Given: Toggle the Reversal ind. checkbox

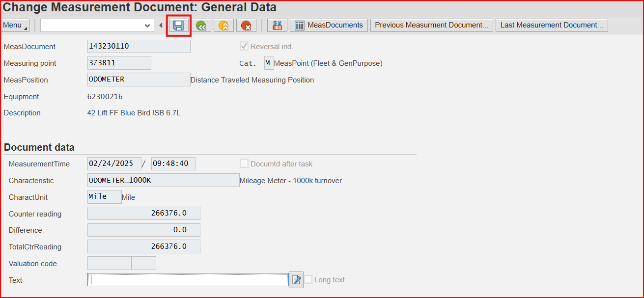Looking at the screenshot, I should click(244, 46).
